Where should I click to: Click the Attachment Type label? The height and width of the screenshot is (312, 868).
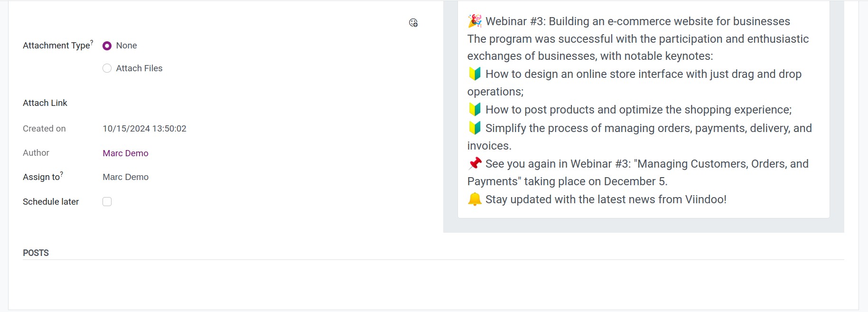tap(56, 46)
